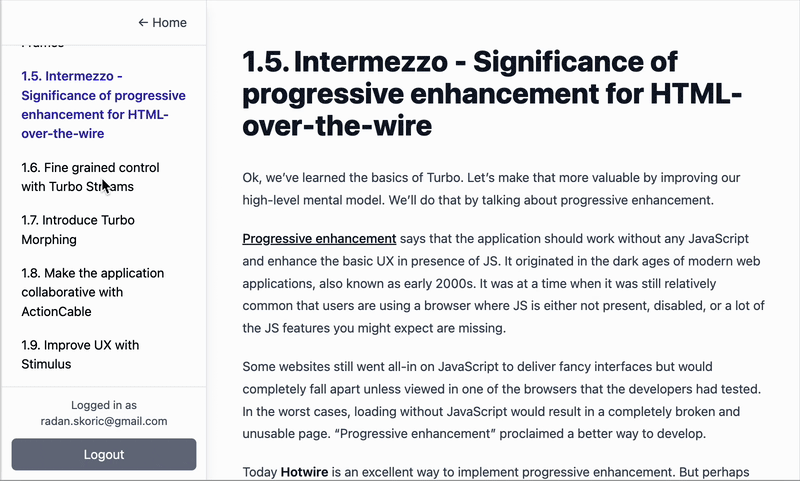Follow the underlined Progressive enhancement link
800x481 pixels.
(x=319, y=239)
